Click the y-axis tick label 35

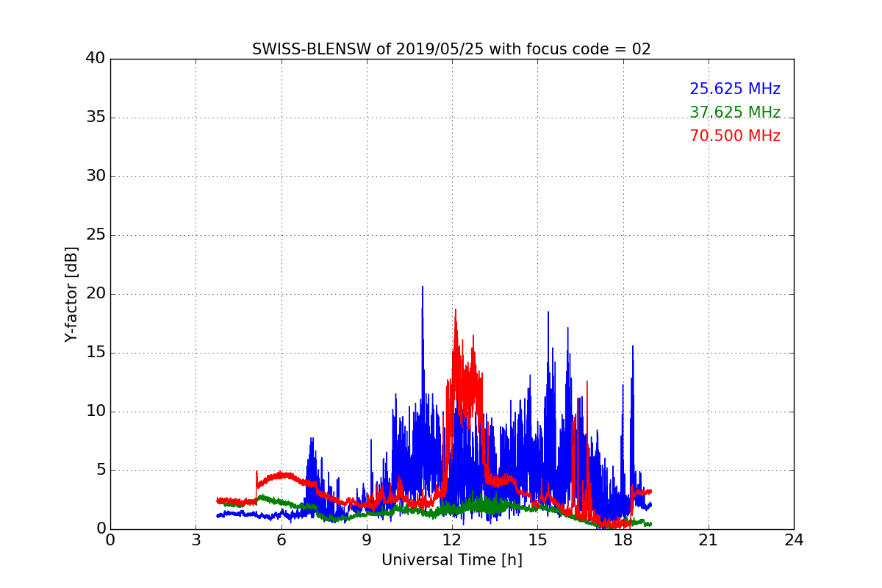tap(96, 118)
